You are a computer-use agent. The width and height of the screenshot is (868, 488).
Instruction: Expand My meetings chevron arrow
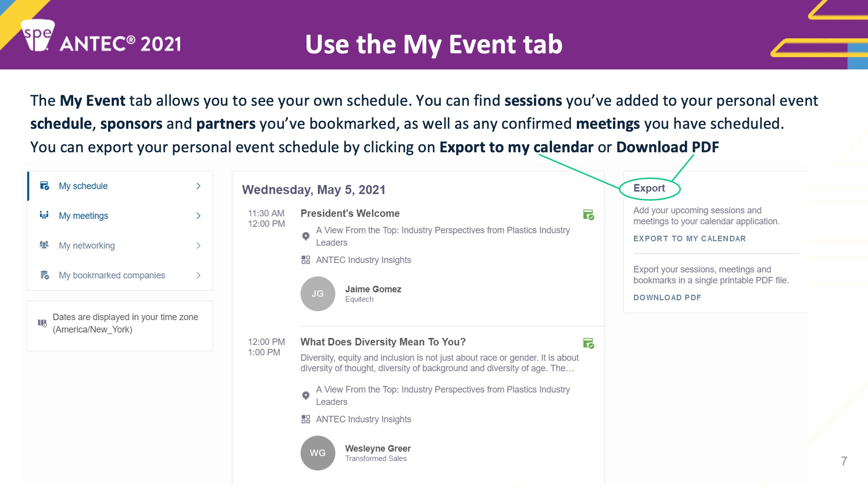point(198,216)
